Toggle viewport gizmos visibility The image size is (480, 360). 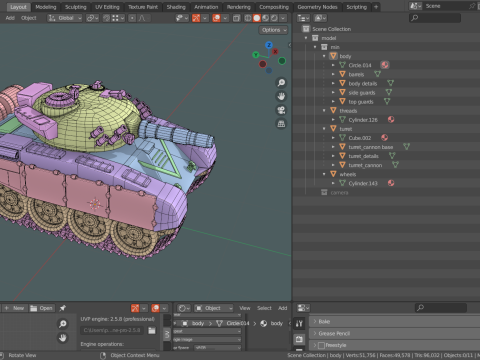196,18
